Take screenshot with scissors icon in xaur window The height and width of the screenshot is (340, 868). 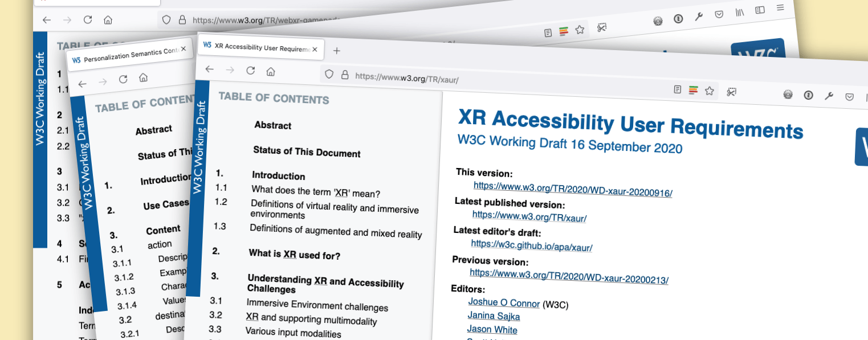(x=732, y=91)
